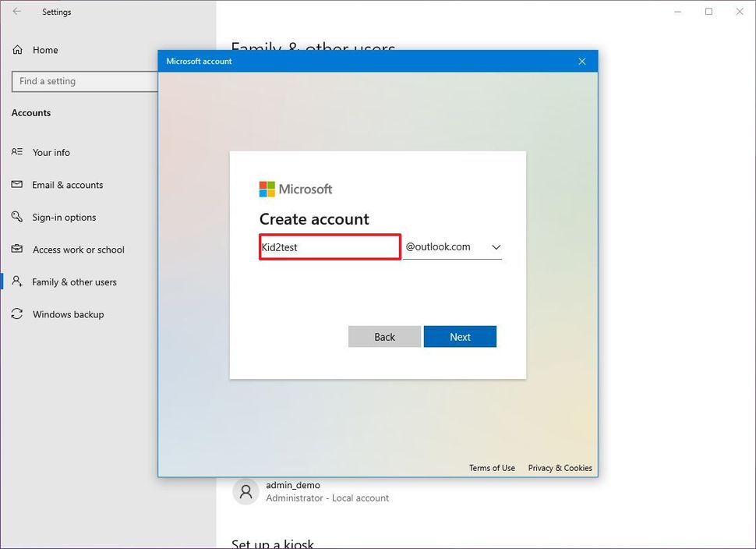
Task: Click the Family & other users icon
Action: tap(17, 282)
